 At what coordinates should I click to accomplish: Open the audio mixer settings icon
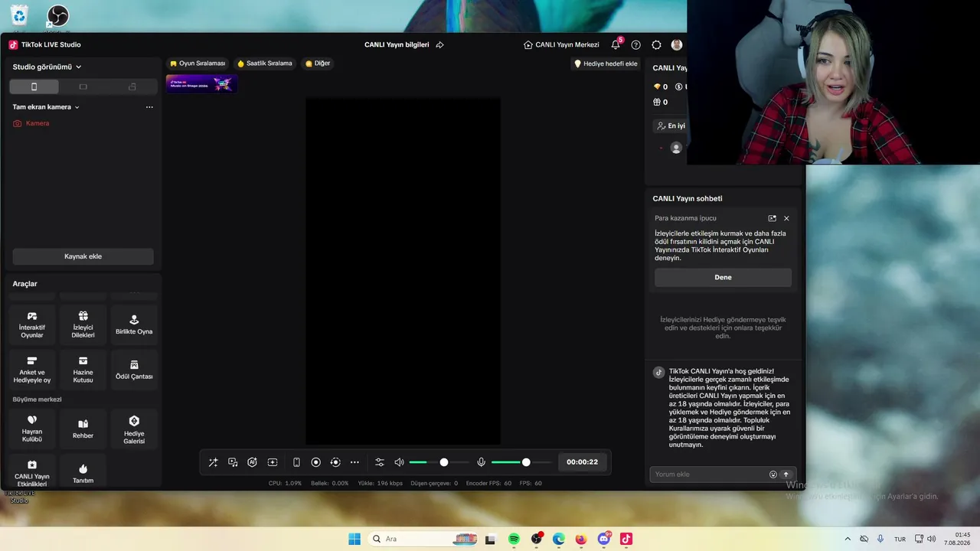380,462
